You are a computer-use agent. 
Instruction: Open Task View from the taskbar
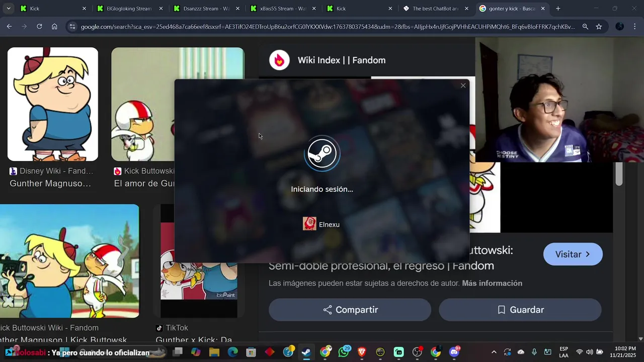178,352
